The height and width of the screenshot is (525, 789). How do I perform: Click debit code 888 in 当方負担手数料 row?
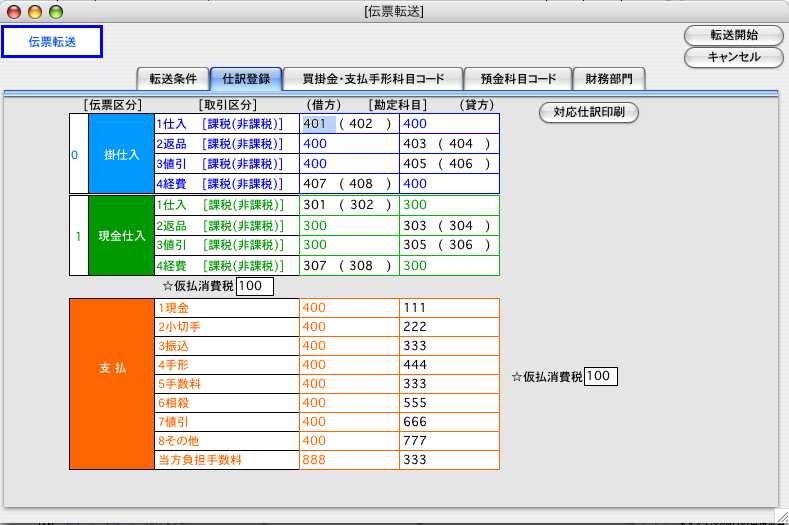point(349,460)
